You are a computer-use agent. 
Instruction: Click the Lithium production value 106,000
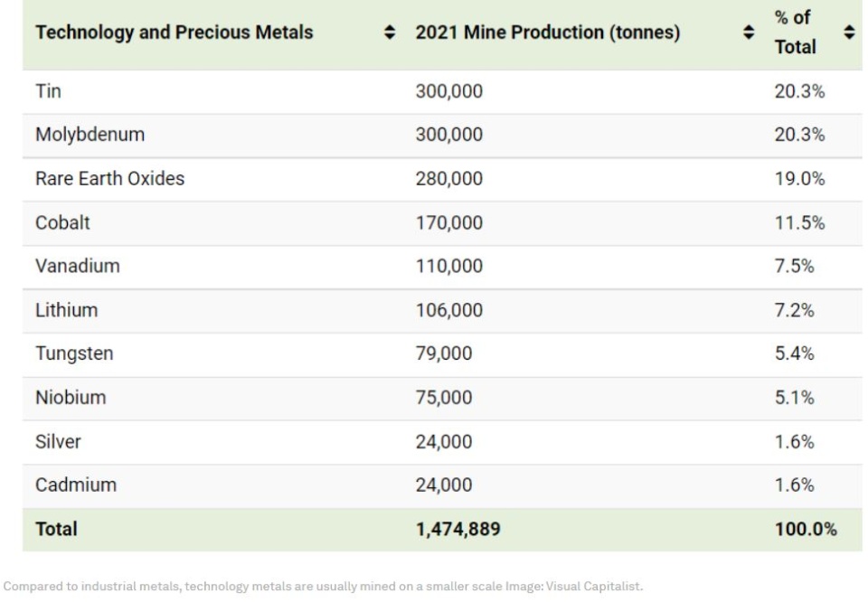[448, 310]
